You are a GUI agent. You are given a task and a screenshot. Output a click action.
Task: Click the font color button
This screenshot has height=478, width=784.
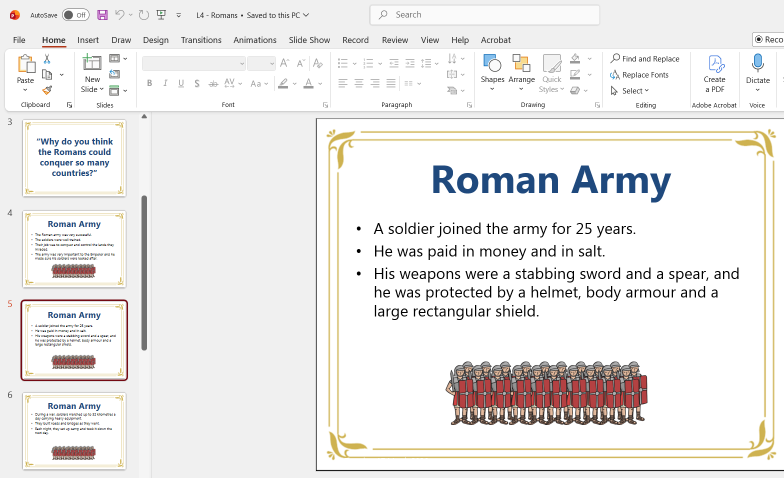click(x=308, y=84)
